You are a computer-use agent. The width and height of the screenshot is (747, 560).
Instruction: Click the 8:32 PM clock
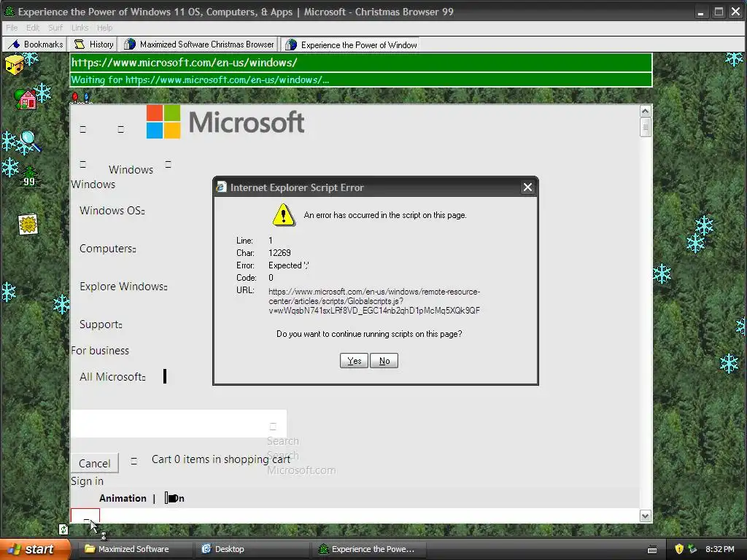click(719, 549)
